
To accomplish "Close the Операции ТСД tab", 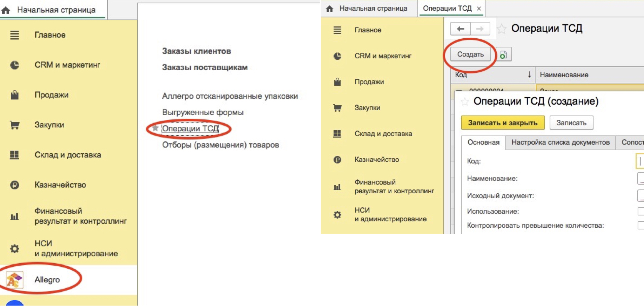I will click(479, 9).
